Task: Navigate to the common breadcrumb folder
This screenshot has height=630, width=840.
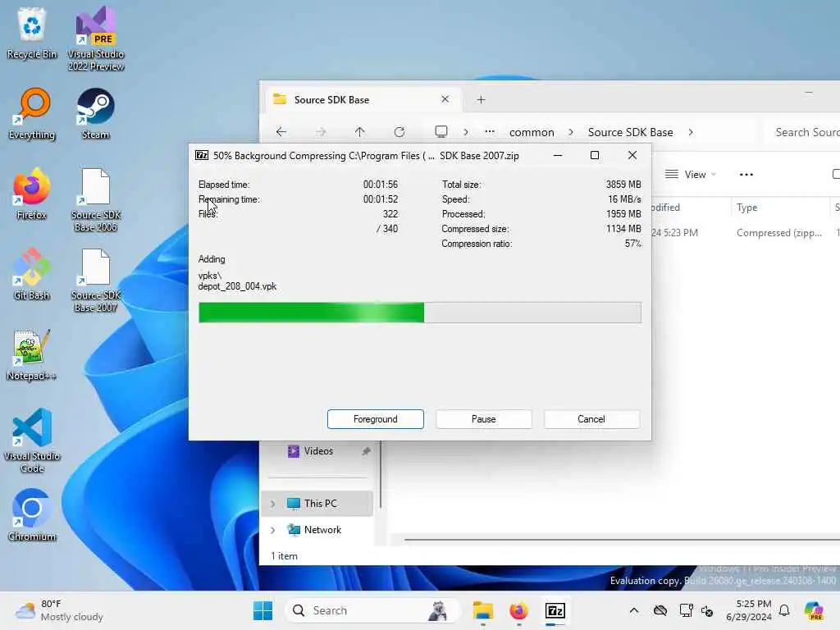Action: click(532, 132)
